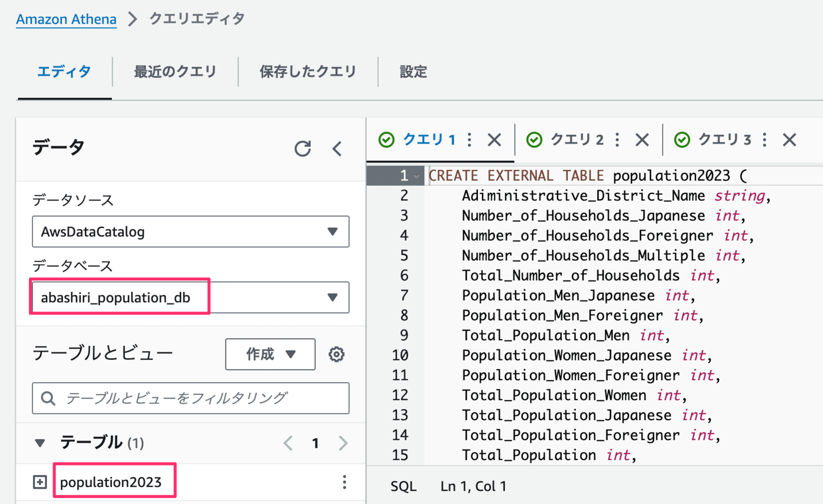This screenshot has width=823, height=504.
Task: Open クエリ 3 tab options menu
Action: pos(765,140)
